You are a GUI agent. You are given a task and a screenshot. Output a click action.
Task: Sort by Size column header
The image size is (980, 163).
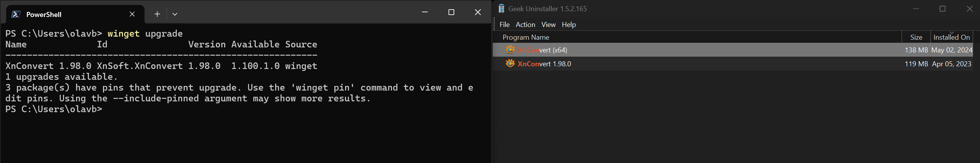(916, 37)
